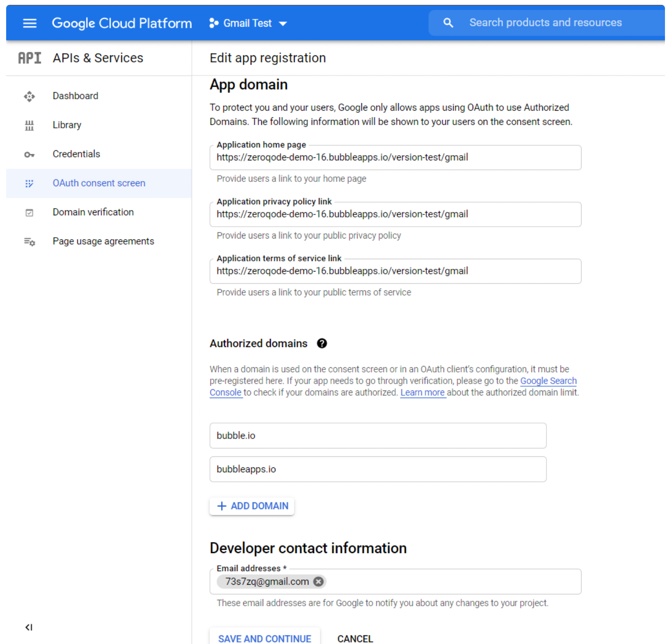Click the Page usage agreements icon
The image size is (672, 644).
point(29,242)
